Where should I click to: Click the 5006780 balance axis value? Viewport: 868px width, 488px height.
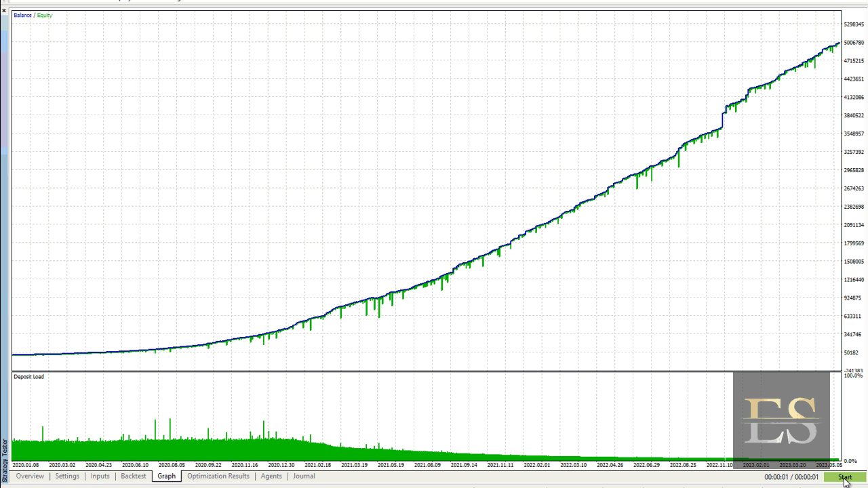[x=854, y=43]
